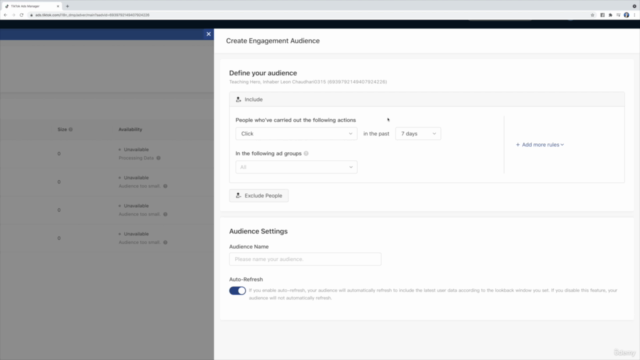Close the Create Engagement Audience panel
This screenshot has width=640, height=360.
coord(209,34)
